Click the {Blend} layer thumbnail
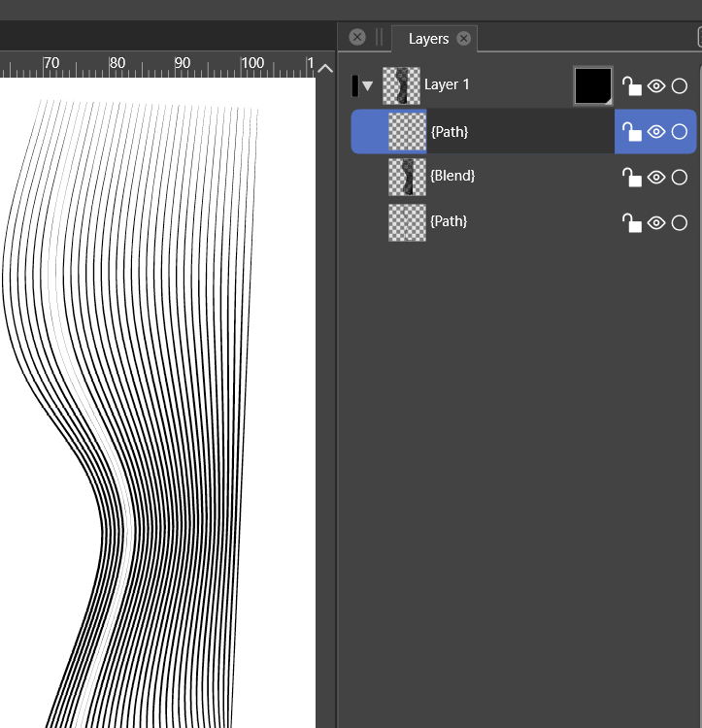Image resolution: width=702 pixels, height=728 pixels. [407, 177]
